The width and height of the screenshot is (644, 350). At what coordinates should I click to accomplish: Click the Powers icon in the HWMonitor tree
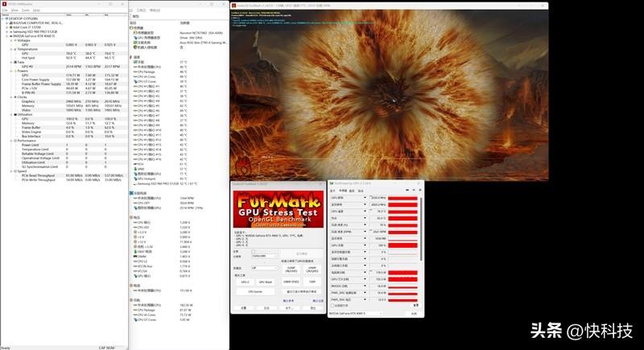tap(15, 71)
